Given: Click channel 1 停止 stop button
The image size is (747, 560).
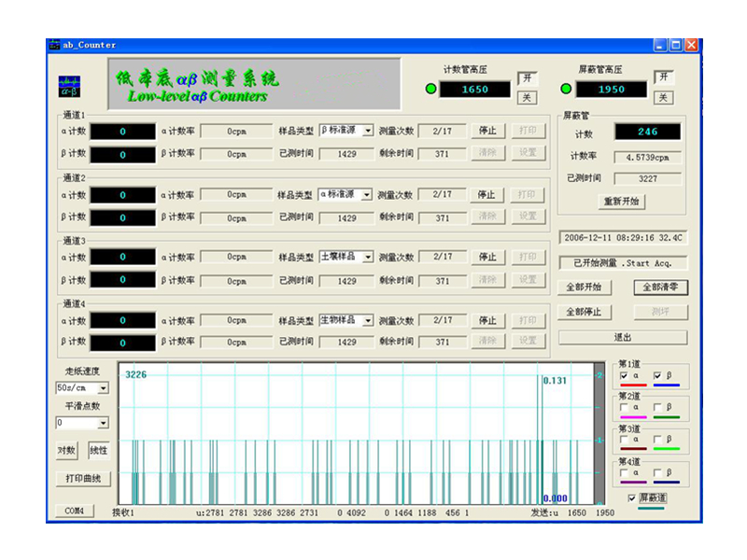Looking at the screenshot, I should [x=487, y=131].
